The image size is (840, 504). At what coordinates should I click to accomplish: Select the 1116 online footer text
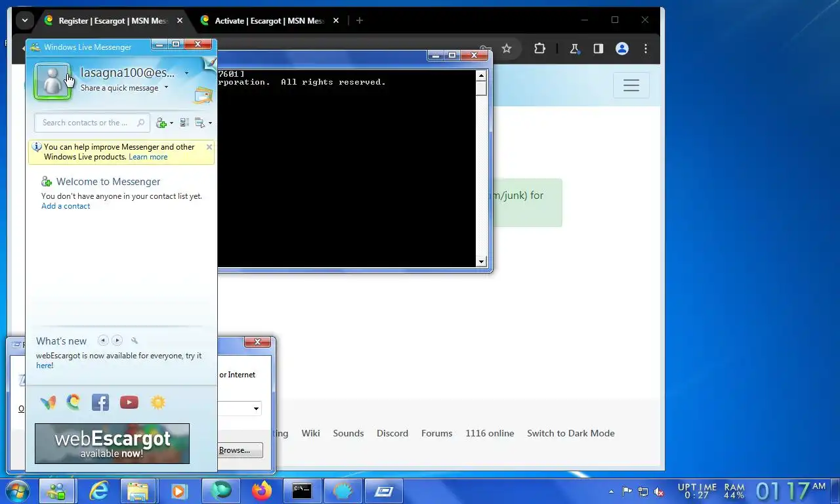point(490,433)
